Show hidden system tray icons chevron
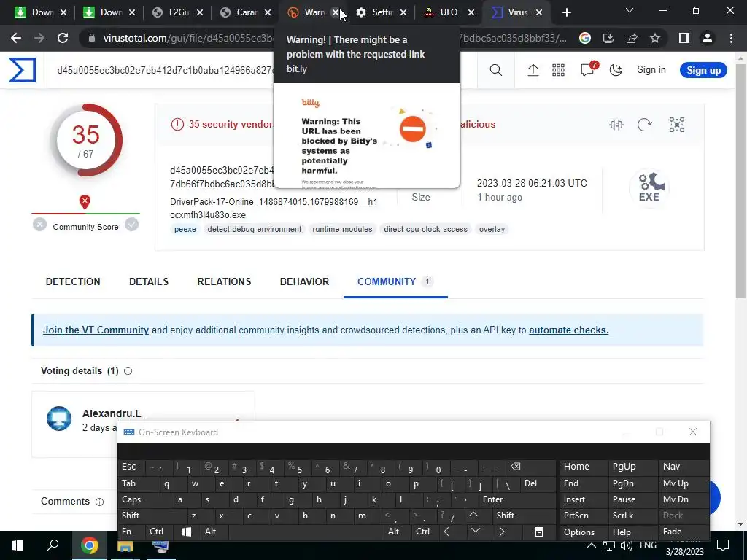Image resolution: width=747 pixels, height=560 pixels. coord(591,545)
